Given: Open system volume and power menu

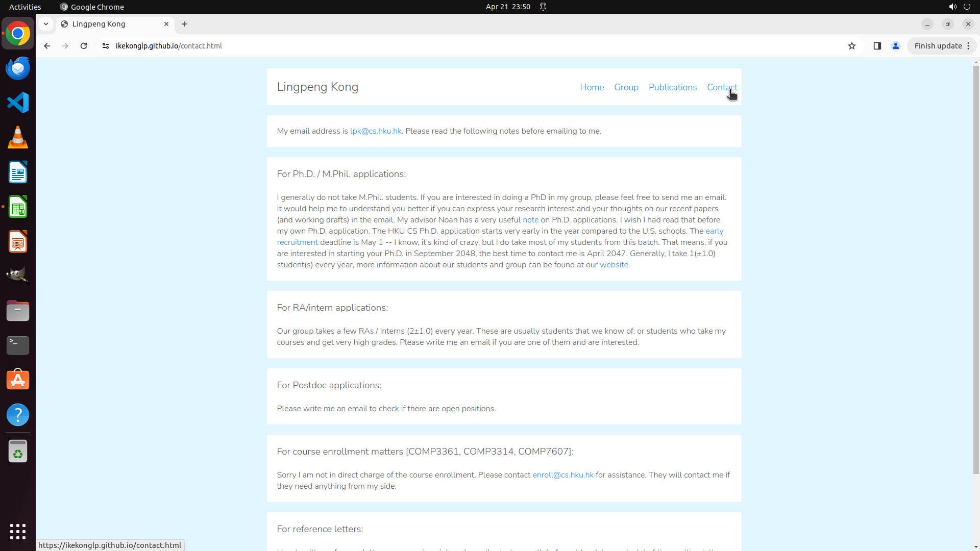Looking at the screenshot, I should tap(959, 7).
